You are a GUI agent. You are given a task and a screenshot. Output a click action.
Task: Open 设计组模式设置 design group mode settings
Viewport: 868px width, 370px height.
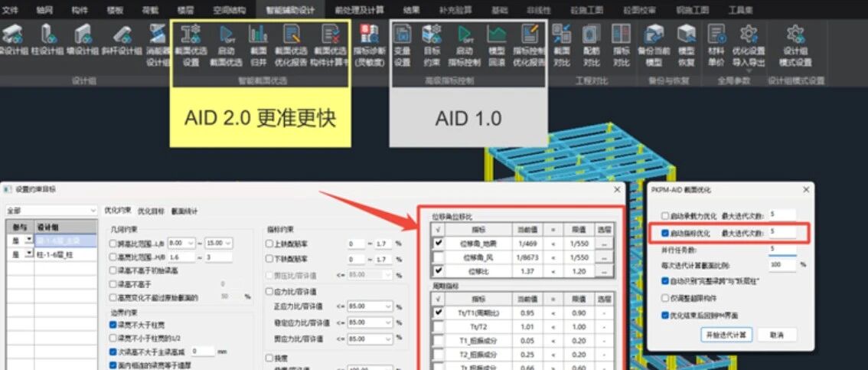795,45
